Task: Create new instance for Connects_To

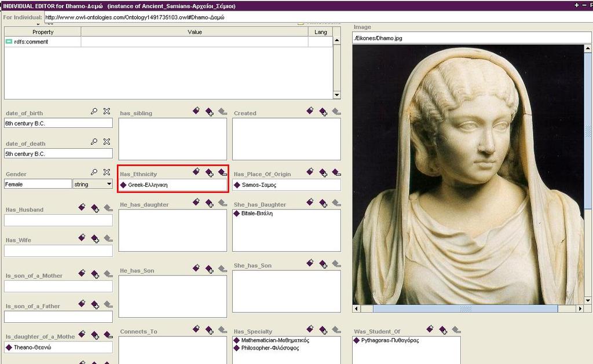Action: click(x=196, y=329)
